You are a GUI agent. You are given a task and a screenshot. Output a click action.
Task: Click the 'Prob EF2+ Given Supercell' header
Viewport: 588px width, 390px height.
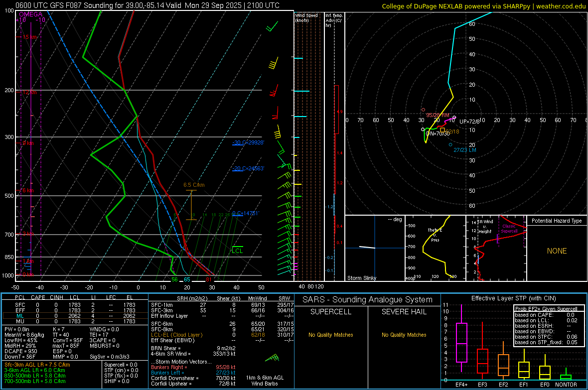[546, 309]
